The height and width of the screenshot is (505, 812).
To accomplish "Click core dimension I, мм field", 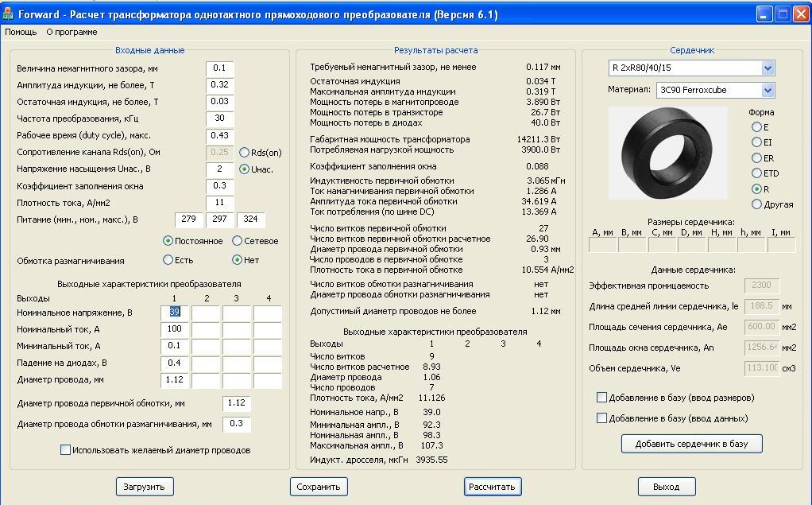I will click(x=782, y=245).
